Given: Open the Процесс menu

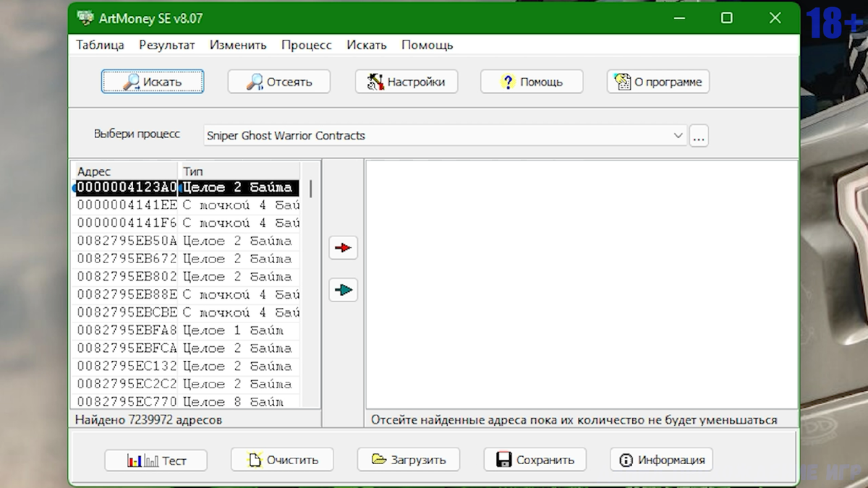Looking at the screenshot, I should tap(307, 45).
